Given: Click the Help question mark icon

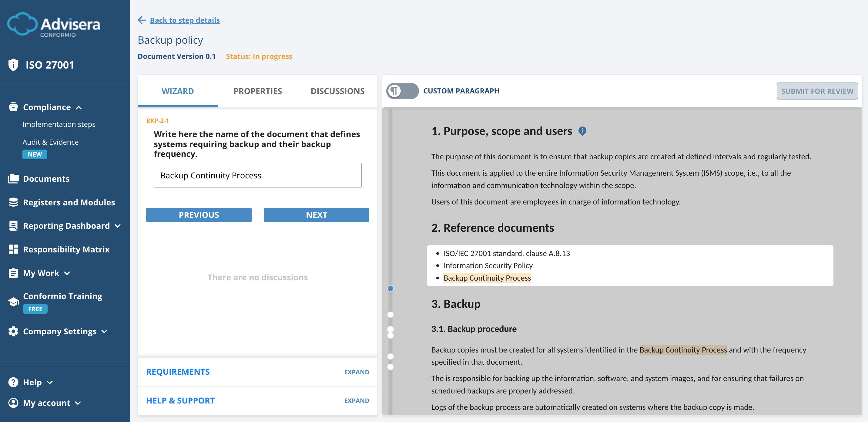Looking at the screenshot, I should tap(13, 382).
